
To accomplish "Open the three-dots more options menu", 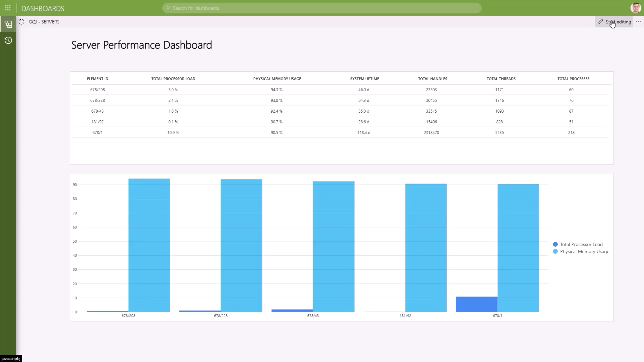I will 638,22.
